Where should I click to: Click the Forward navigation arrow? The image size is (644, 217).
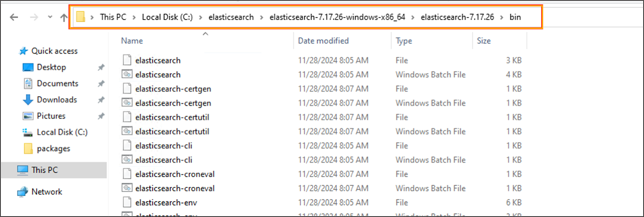(34, 17)
